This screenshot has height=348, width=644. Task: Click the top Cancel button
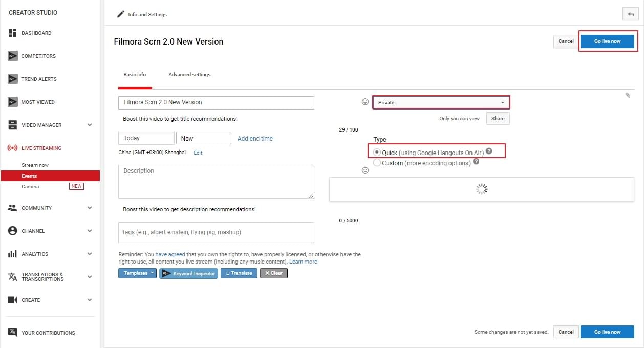(566, 41)
